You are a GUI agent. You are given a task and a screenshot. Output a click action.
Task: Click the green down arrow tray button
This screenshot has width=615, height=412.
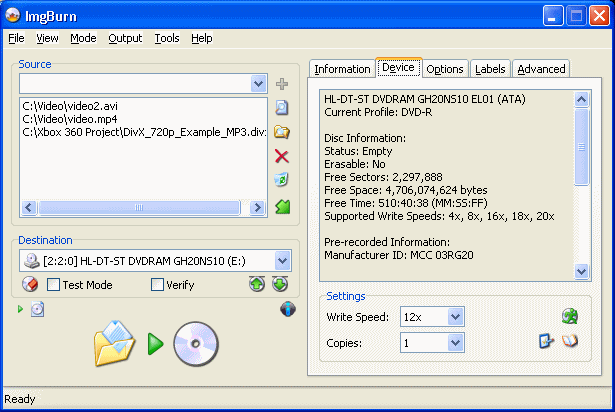click(x=280, y=284)
